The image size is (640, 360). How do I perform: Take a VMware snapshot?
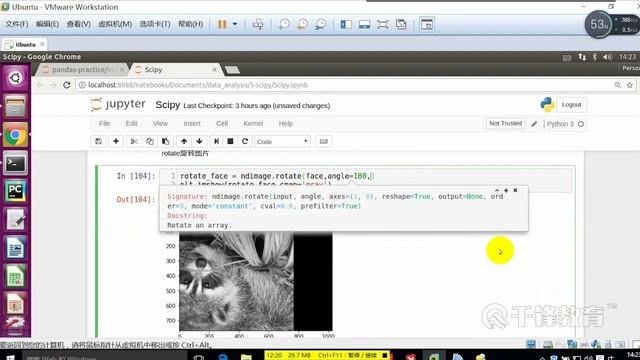(284, 24)
